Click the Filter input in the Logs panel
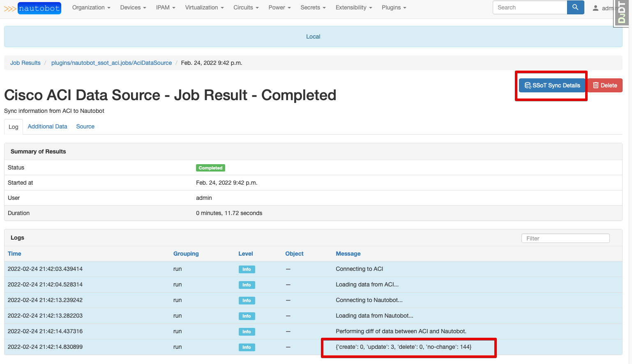The image size is (632, 364). tap(565, 238)
